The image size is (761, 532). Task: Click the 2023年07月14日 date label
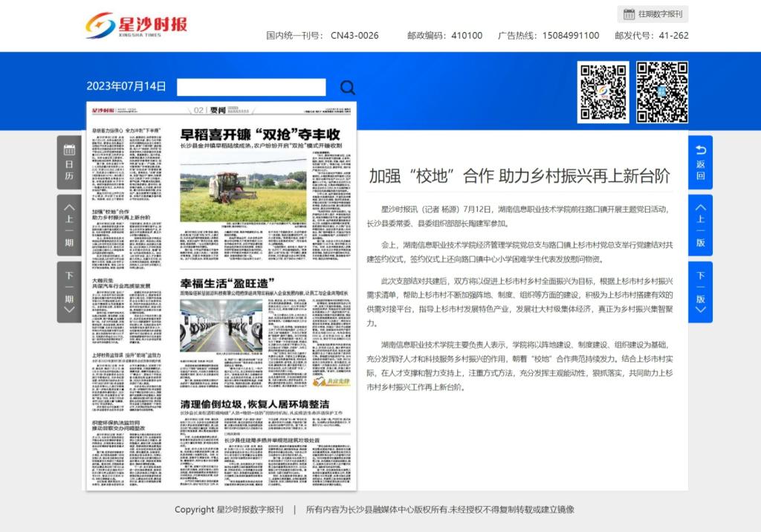126,86
